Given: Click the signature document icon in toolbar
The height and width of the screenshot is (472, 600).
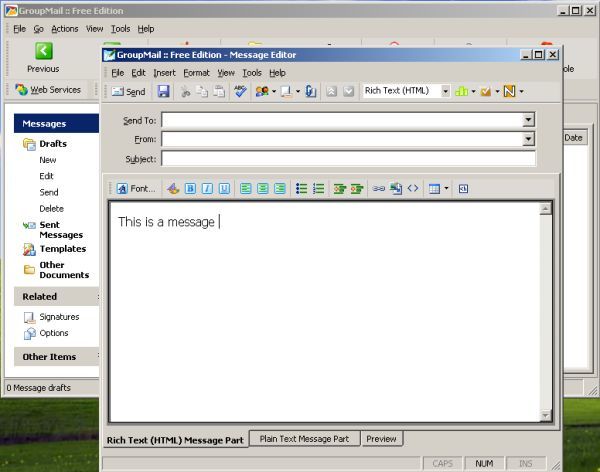Looking at the screenshot, I should click(286, 91).
